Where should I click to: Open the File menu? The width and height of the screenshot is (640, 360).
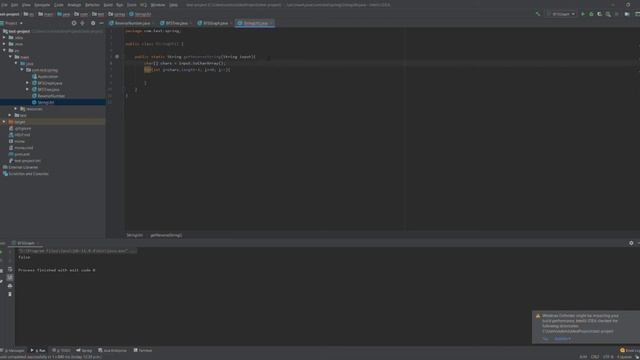pyautogui.click(x=4, y=5)
